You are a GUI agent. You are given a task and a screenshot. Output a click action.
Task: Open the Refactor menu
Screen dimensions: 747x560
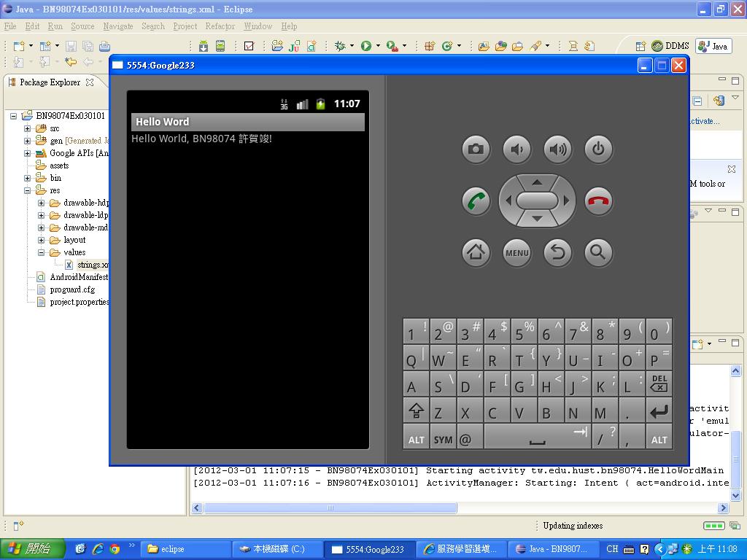click(x=220, y=26)
